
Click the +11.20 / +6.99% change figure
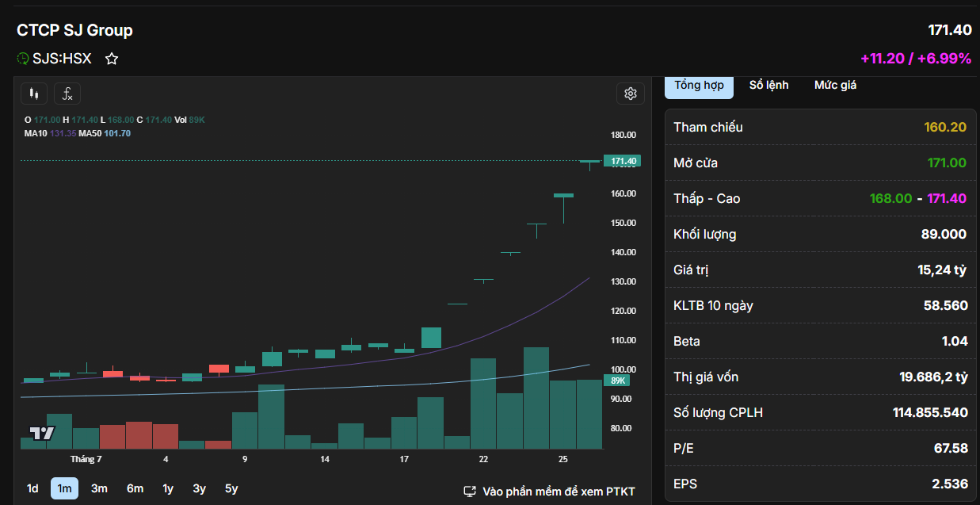[x=916, y=59]
